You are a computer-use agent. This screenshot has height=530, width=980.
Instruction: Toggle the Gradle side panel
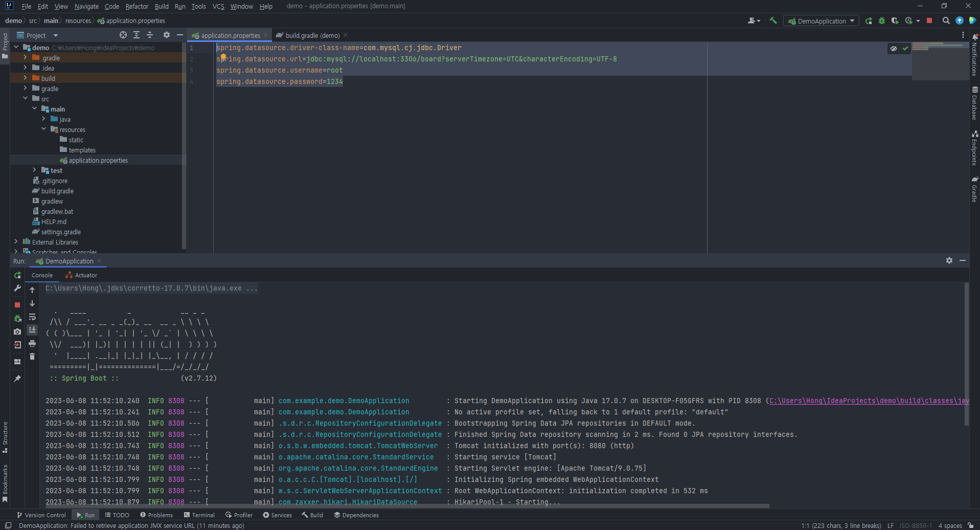[x=974, y=189]
